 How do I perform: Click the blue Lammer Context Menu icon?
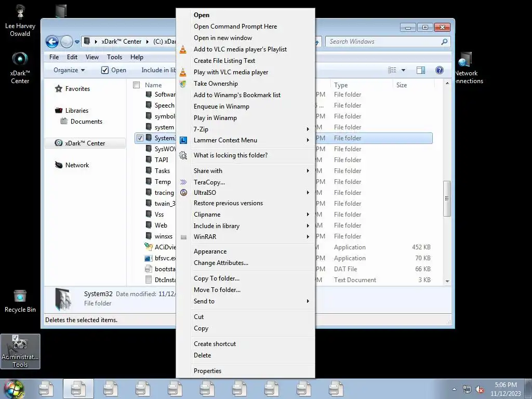click(x=183, y=140)
